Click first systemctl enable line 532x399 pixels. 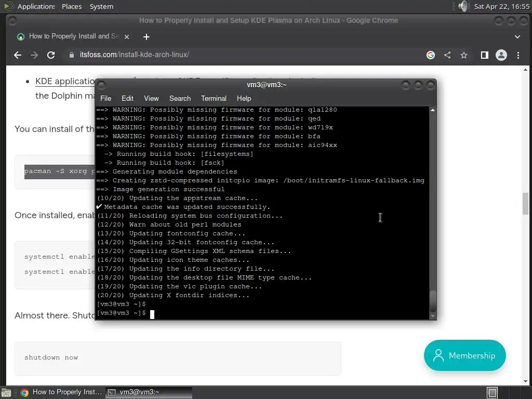click(x=60, y=257)
